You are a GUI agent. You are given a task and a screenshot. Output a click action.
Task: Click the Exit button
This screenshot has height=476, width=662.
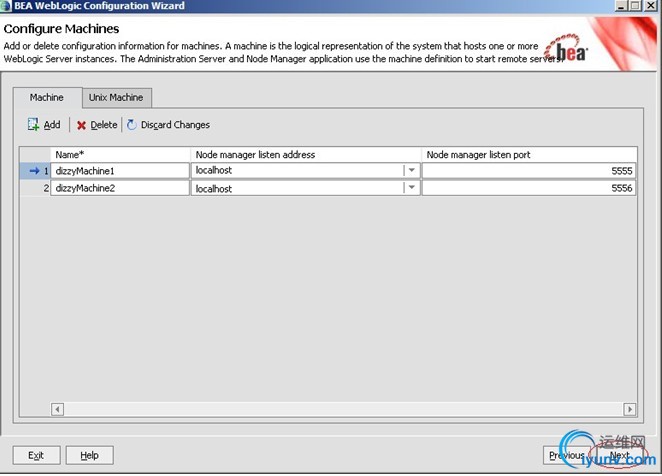point(36,455)
